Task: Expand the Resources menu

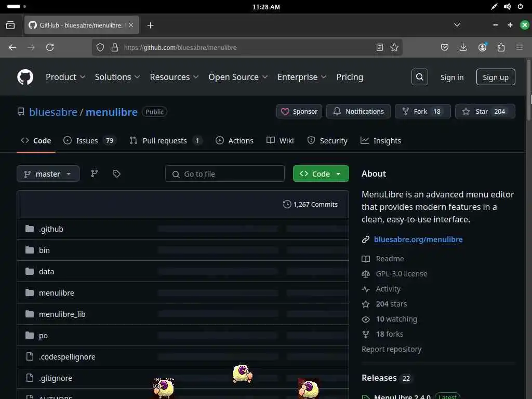Action: point(174,77)
